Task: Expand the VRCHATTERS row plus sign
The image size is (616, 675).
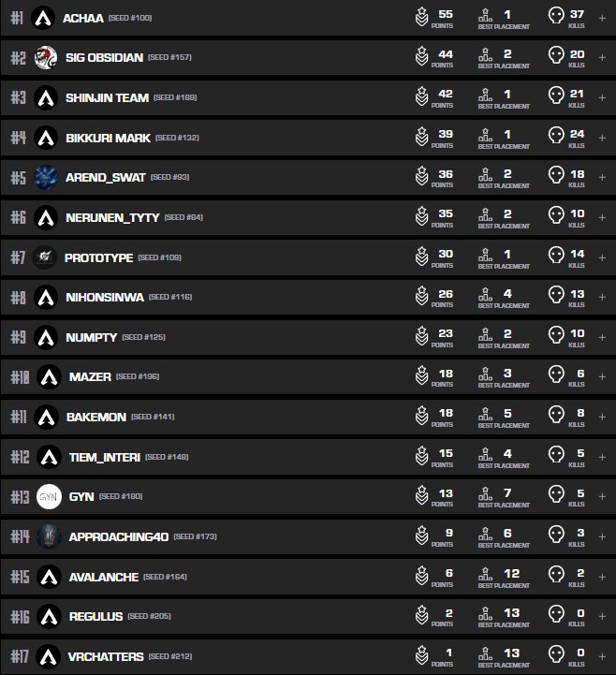Action: click(602, 656)
